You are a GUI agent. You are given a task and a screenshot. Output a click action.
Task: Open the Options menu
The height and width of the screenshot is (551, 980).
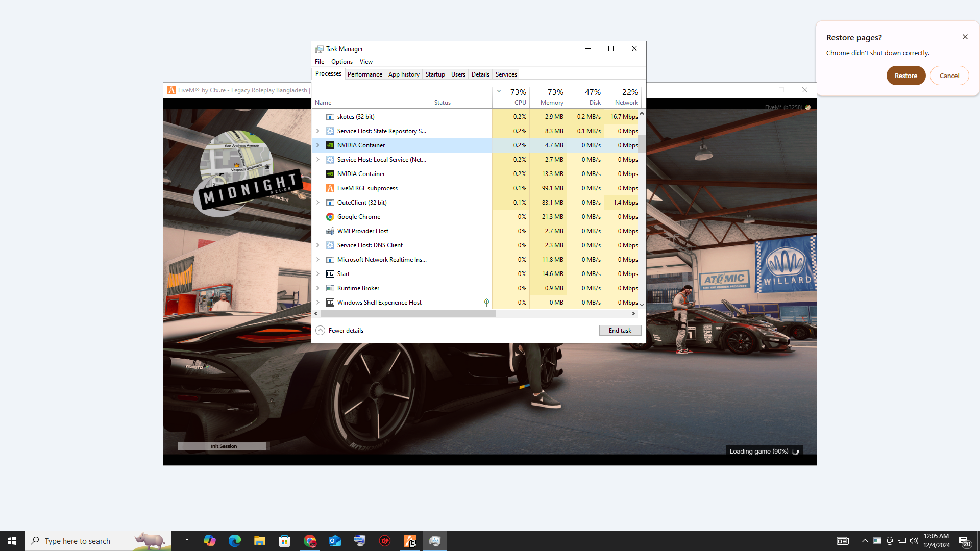click(x=341, y=62)
